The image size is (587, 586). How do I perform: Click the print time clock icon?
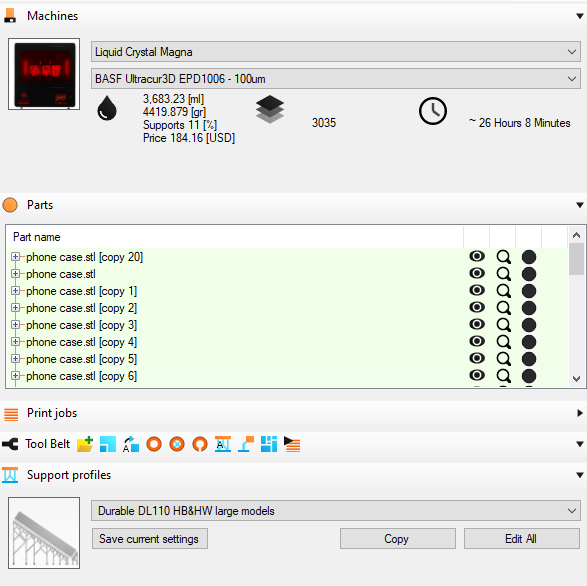(x=433, y=111)
